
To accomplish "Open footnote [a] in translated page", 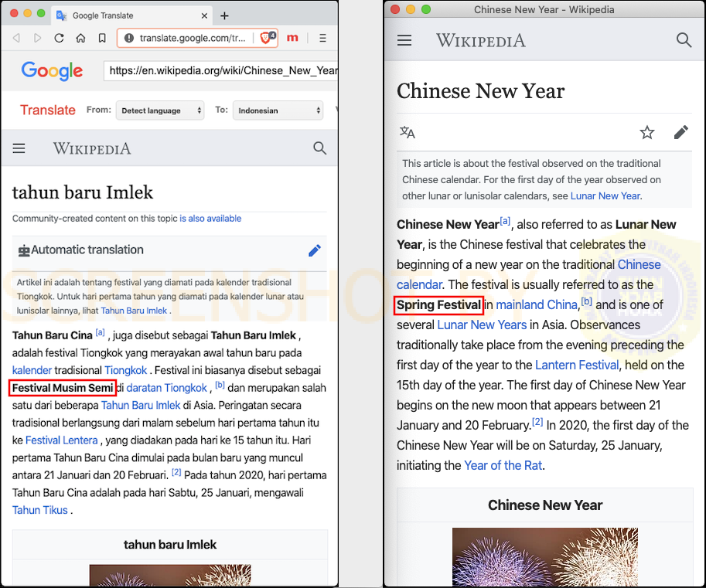I will (100, 332).
